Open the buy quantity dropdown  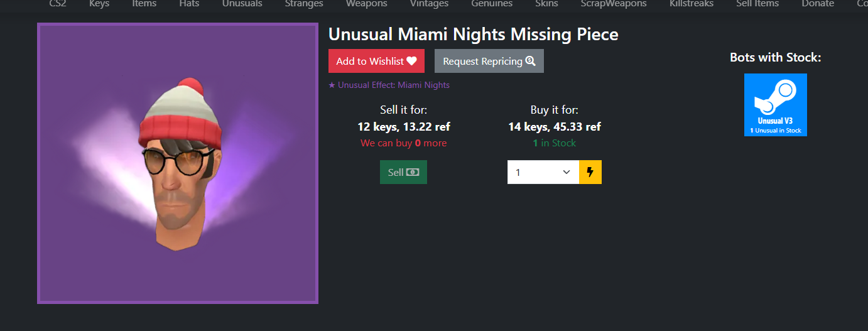pyautogui.click(x=543, y=172)
